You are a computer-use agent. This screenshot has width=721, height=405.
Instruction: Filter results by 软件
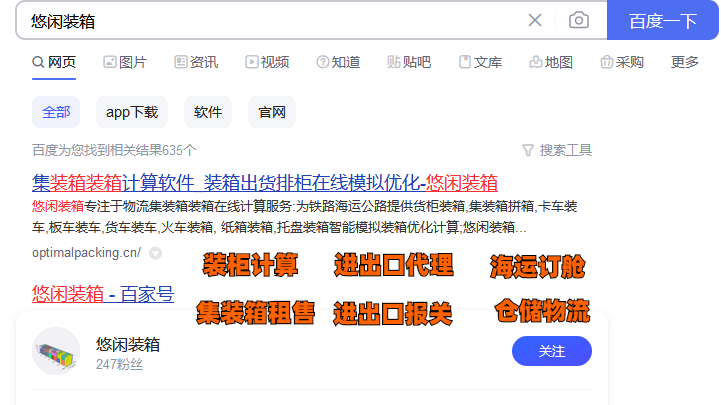(x=208, y=112)
